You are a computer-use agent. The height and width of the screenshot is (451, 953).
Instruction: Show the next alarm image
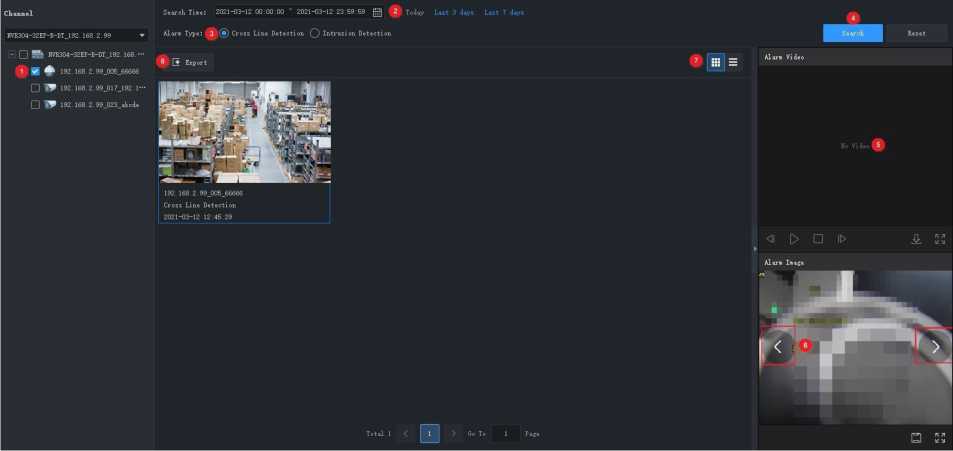935,346
